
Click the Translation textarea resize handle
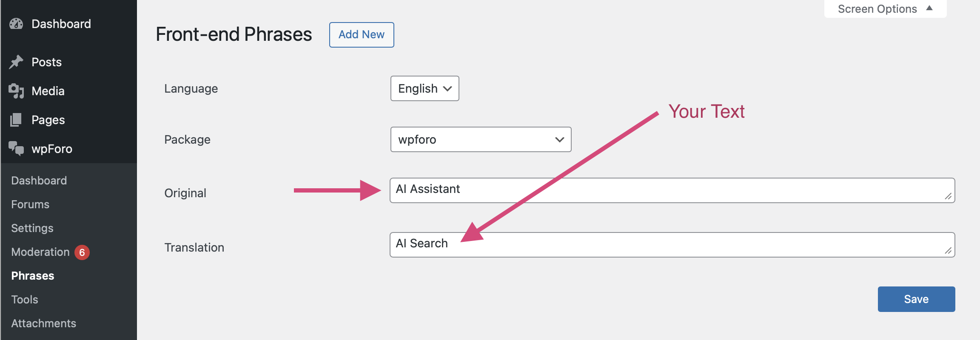pyautogui.click(x=948, y=250)
